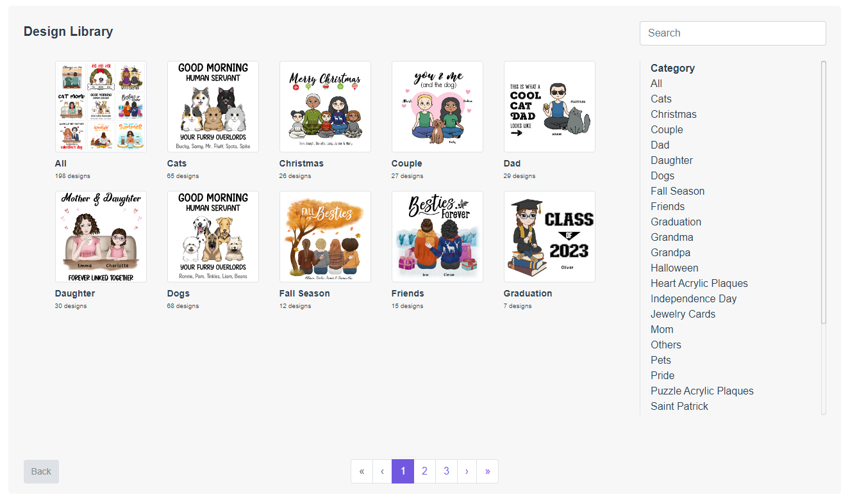Viewport: 841px width, 504px height.
Task: Filter by Jewelry Cards category
Action: click(x=683, y=314)
